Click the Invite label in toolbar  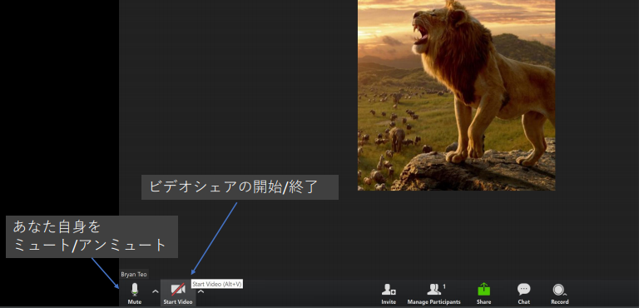[x=389, y=302]
